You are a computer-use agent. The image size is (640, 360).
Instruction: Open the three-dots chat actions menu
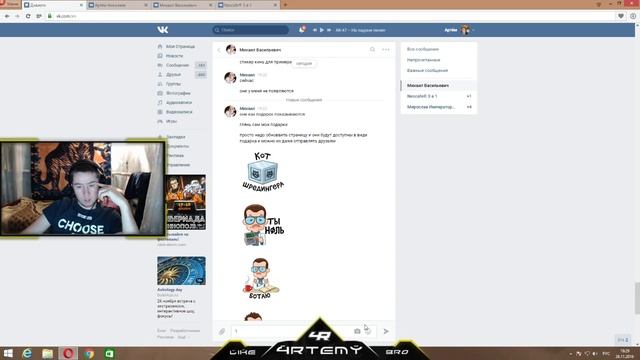pos(386,49)
